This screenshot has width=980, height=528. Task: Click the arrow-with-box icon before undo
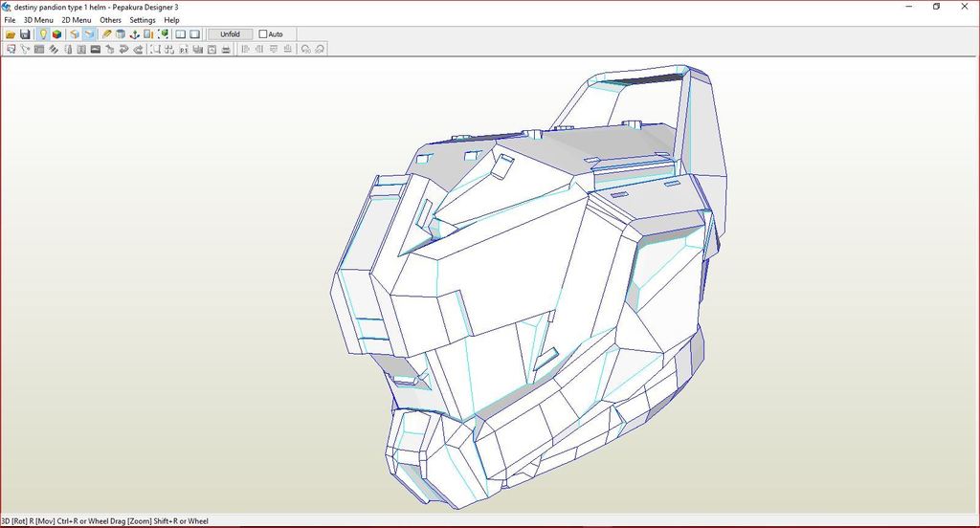[x=109, y=50]
